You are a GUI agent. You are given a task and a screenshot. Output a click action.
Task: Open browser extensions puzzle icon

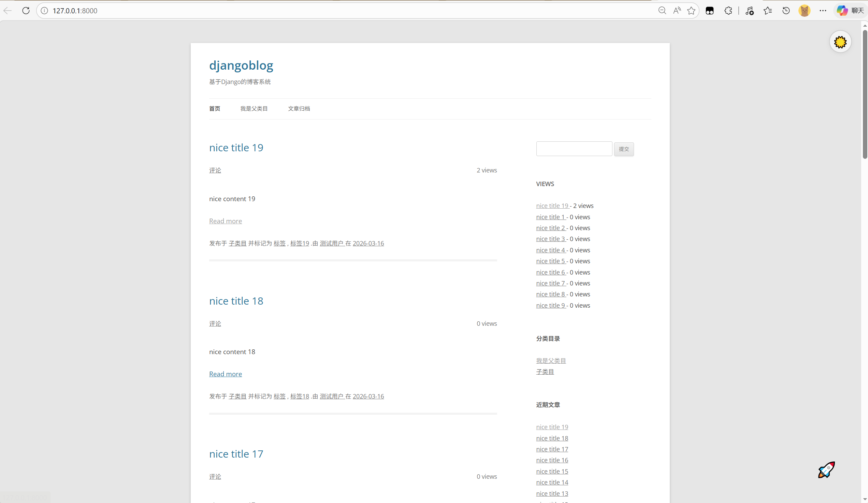[728, 11]
